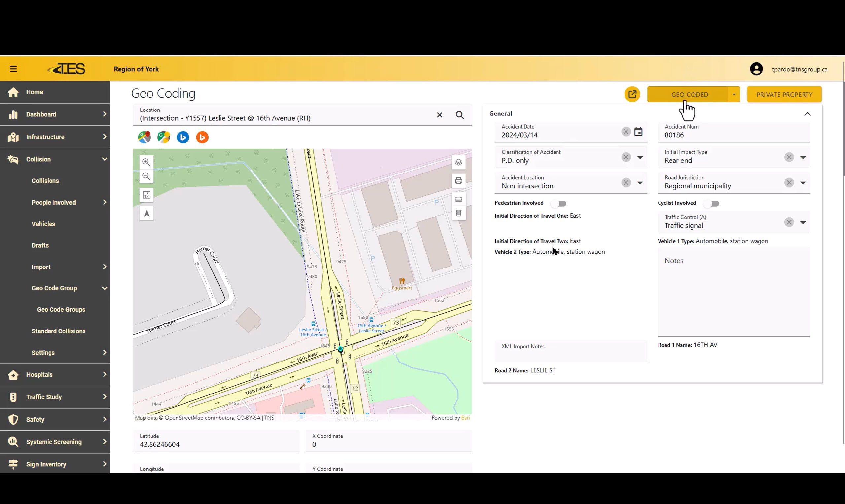Click the location search magnifier icon

(x=460, y=115)
